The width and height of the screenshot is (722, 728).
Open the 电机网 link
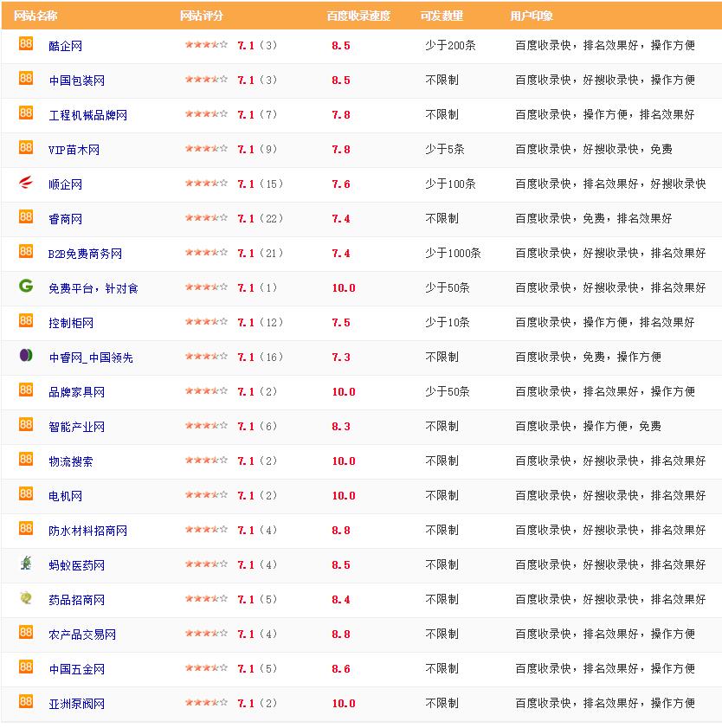click(x=66, y=496)
